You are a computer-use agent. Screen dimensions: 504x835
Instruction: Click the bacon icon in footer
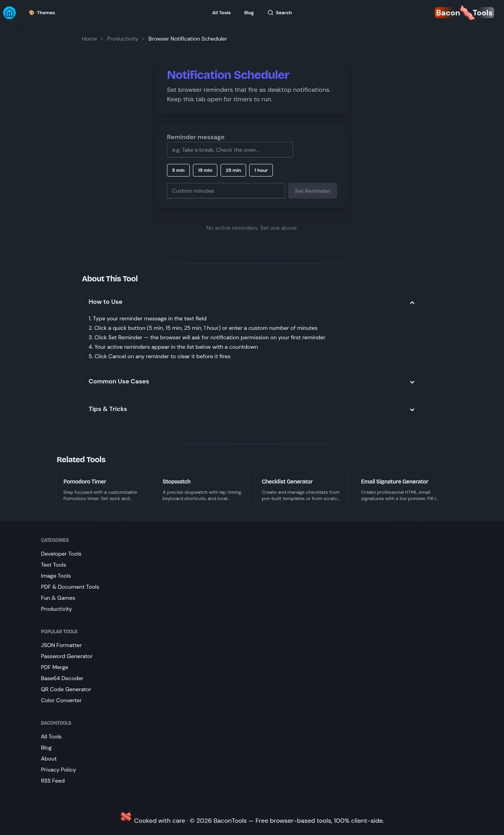pos(126,816)
